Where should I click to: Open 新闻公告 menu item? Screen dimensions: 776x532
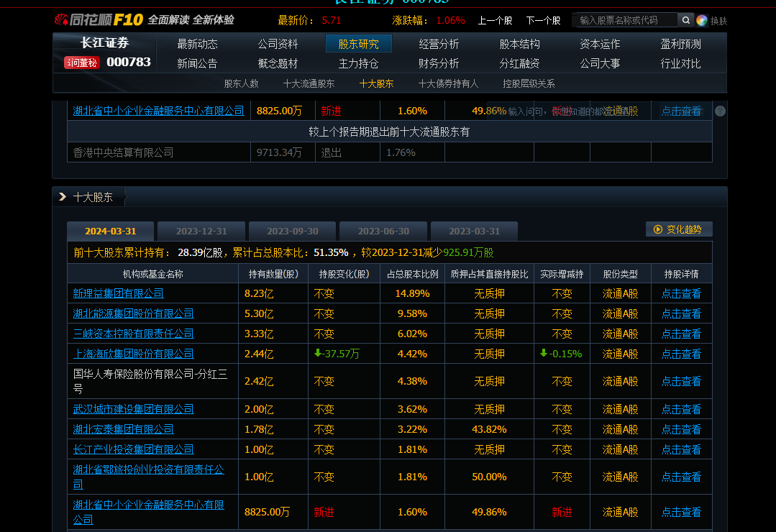coord(198,63)
